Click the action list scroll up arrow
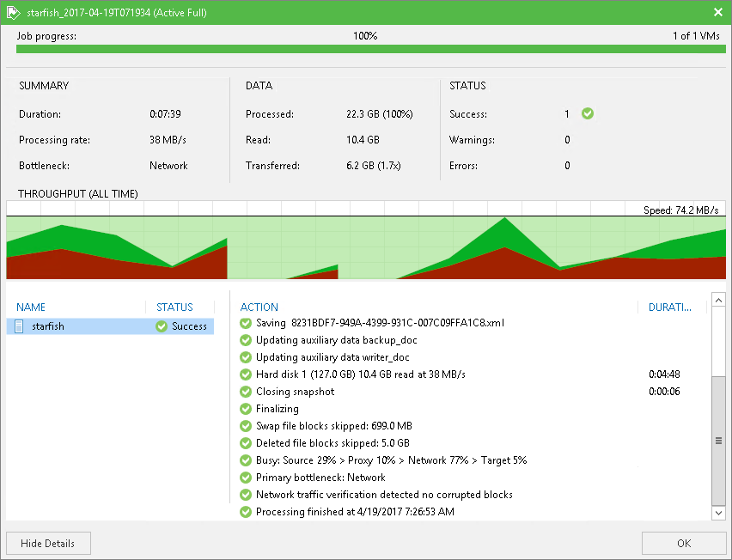Image resolution: width=732 pixels, height=560 pixels. pos(718,300)
